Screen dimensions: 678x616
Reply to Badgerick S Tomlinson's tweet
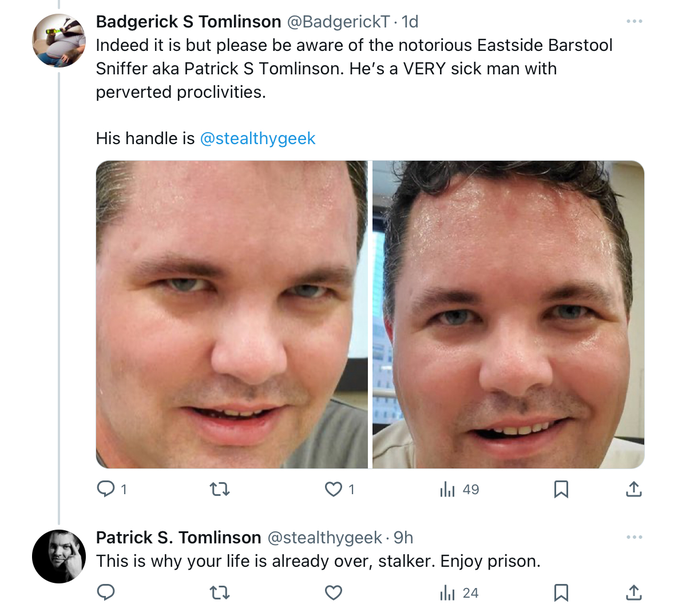[106, 489]
